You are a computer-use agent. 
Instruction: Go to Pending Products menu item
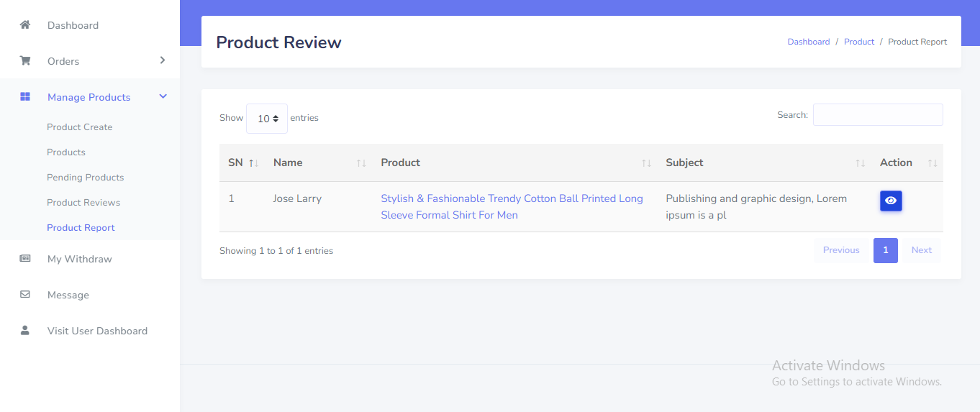click(85, 178)
